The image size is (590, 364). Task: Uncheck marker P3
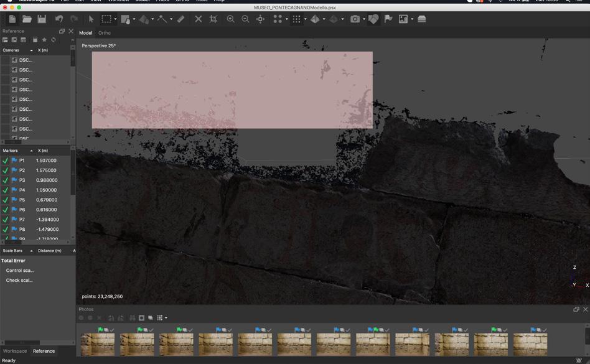5,180
